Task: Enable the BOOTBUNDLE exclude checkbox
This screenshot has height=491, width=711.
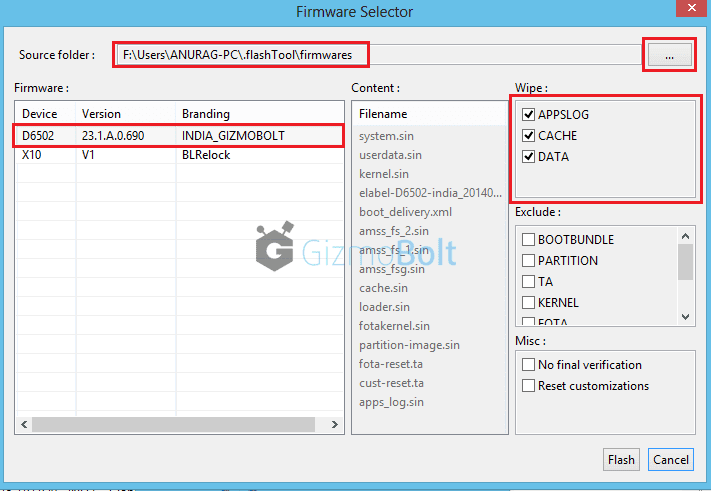Action: tap(528, 239)
